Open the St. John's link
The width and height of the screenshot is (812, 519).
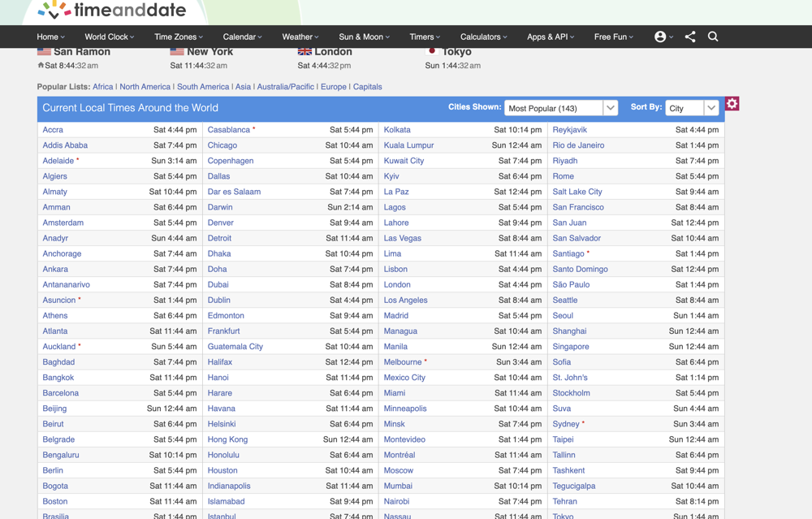coord(570,378)
